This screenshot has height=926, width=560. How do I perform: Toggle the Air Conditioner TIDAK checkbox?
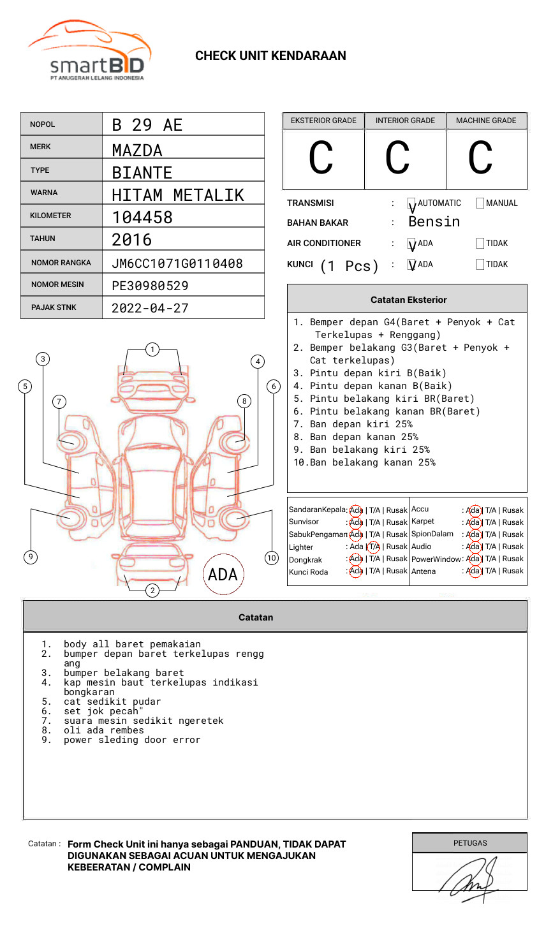[480, 243]
